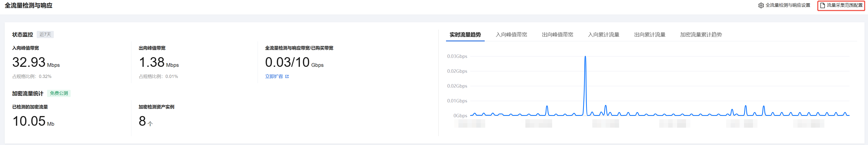Click the 近7天 time range tag
This screenshot has width=868, height=145.
(x=45, y=35)
